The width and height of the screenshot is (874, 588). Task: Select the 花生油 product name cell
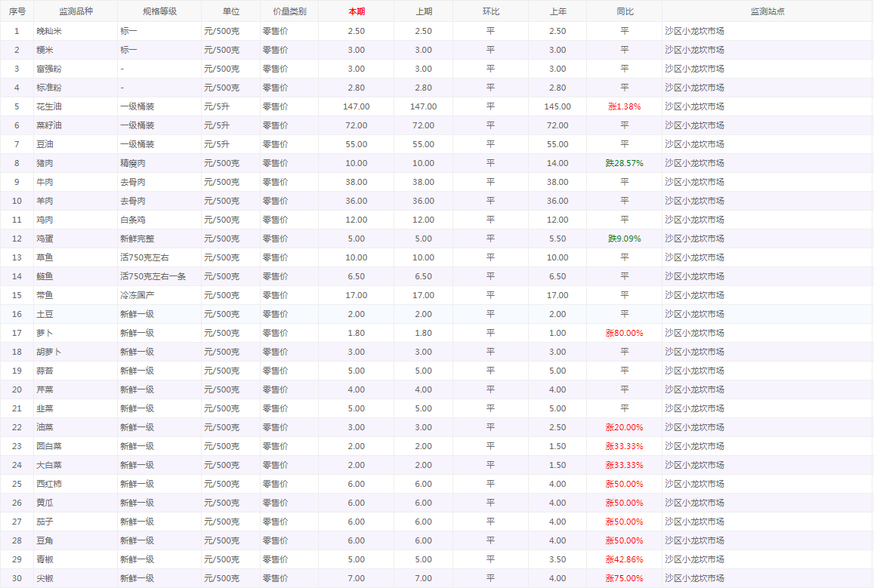point(50,106)
